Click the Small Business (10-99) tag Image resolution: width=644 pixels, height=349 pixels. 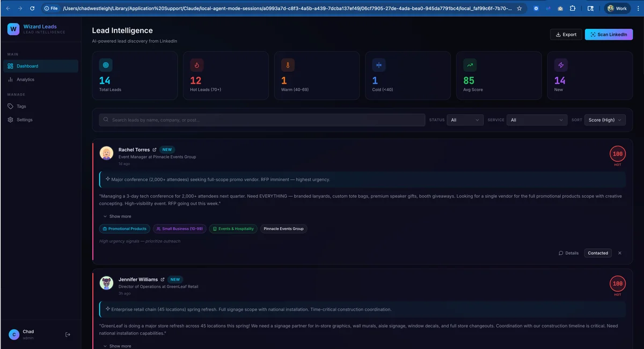[x=180, y=228]
